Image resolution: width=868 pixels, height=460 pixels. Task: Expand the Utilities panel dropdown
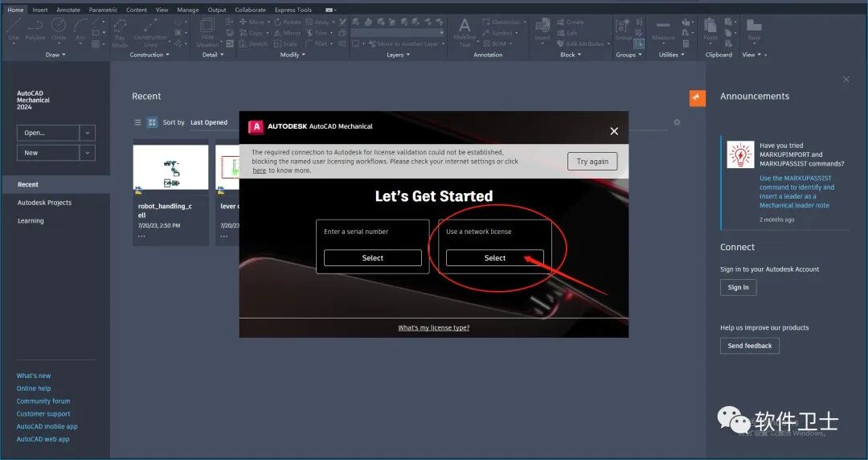671,55
